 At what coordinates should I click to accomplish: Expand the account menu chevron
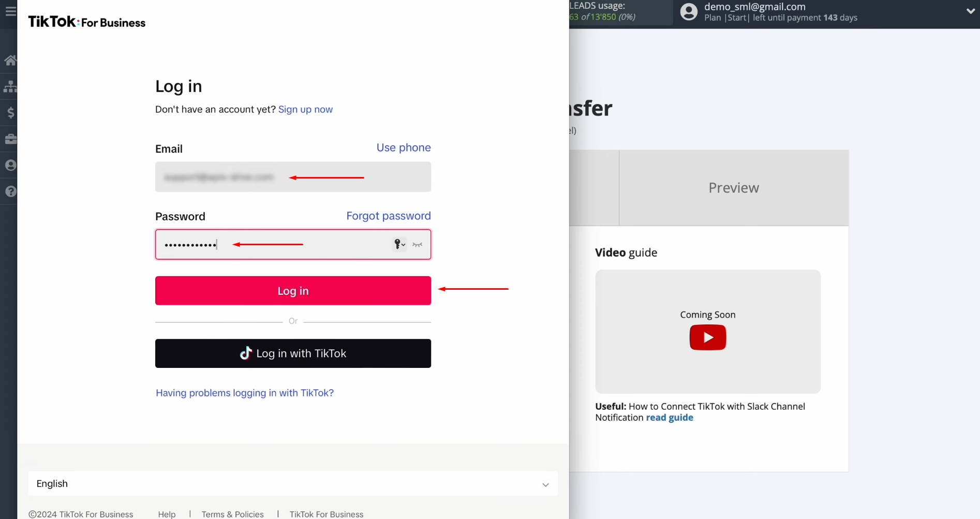click(970, 11)
